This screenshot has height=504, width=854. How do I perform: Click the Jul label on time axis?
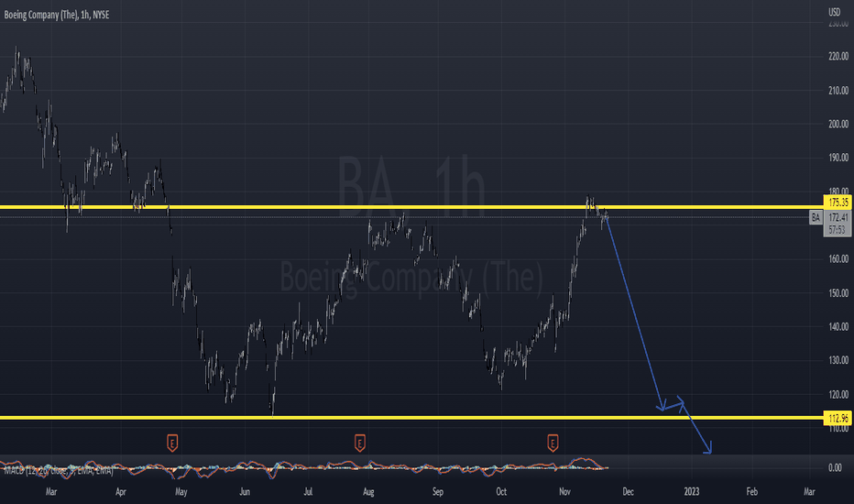point(308,492)
